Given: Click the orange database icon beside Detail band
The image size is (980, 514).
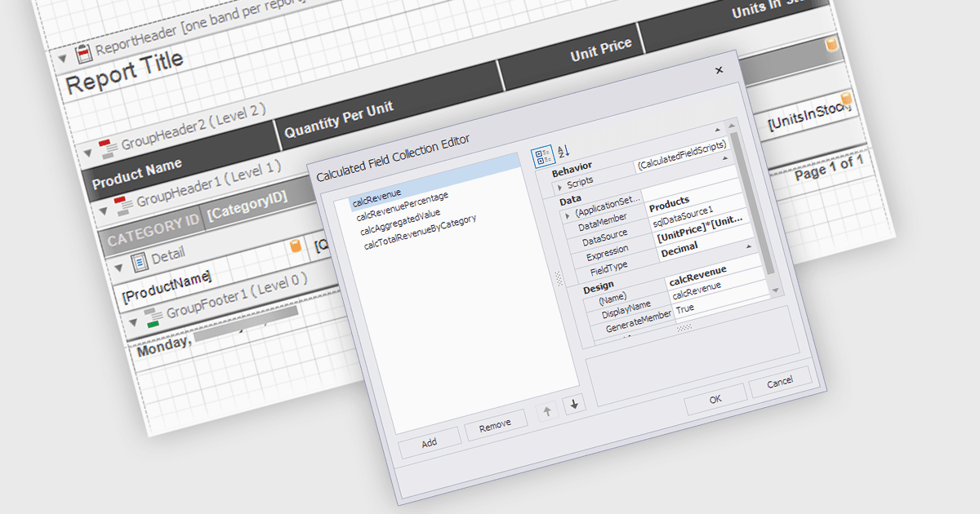Looking at the screenshot, I should [296, 246].
